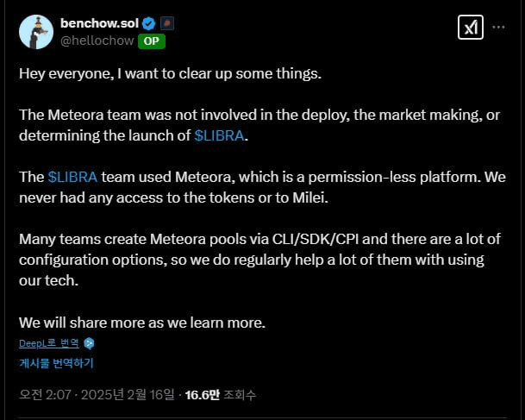Screen dimensions: 525x420
Task: Click the first $LIBRA cashtag link
Action: [219, 135]
